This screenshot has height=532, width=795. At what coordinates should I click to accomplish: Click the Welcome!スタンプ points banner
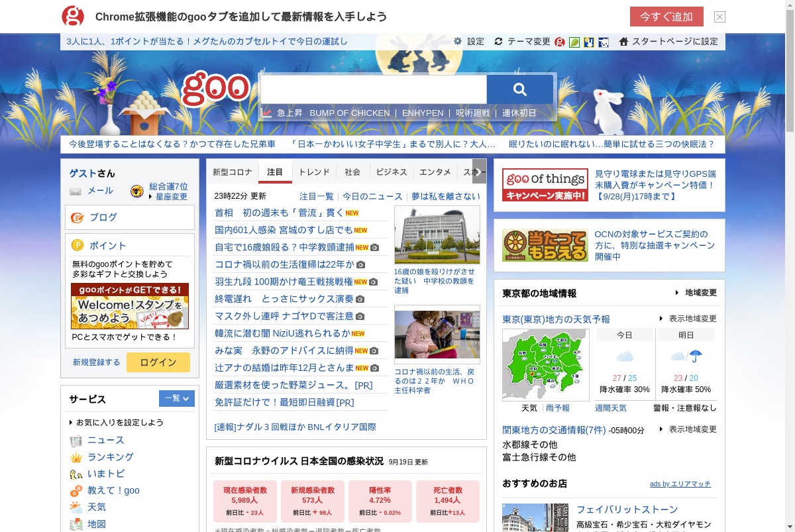click(x=130, y=306)
